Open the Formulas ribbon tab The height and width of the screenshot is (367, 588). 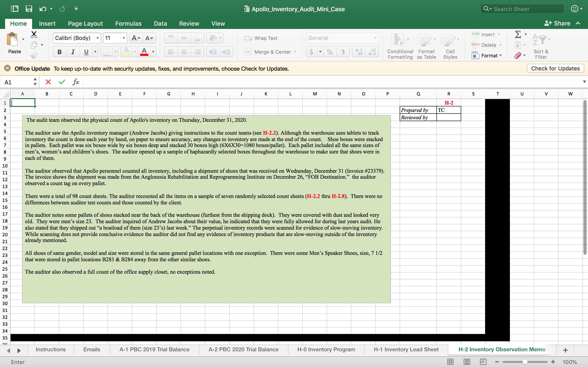[x=128, y=24]
